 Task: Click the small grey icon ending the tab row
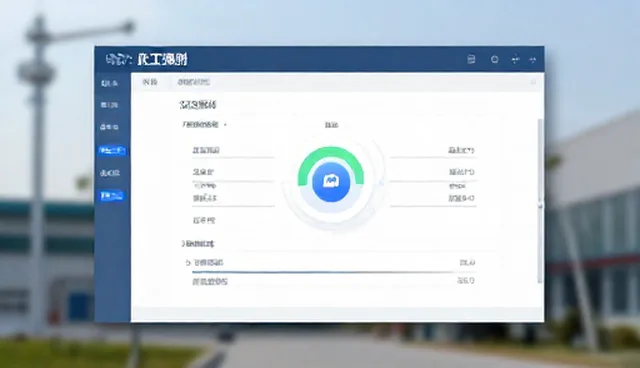[533, 82]
